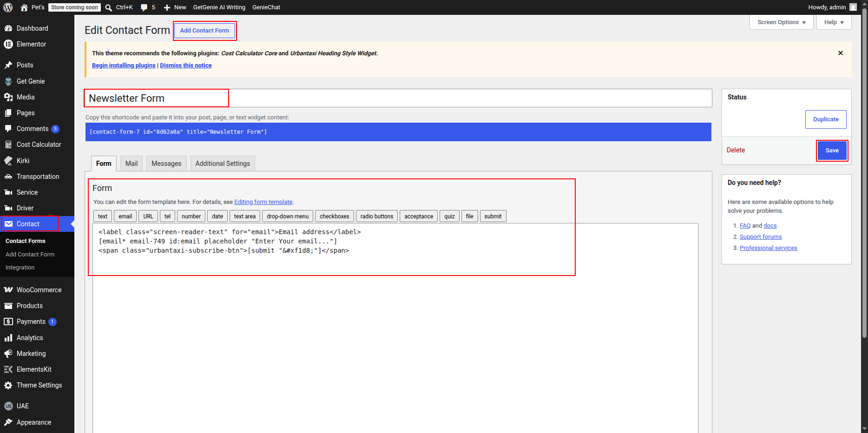Open Integration submenu item
Viewport: 868px width, 433px height.
pyautogui.click(x=20, y=268)
